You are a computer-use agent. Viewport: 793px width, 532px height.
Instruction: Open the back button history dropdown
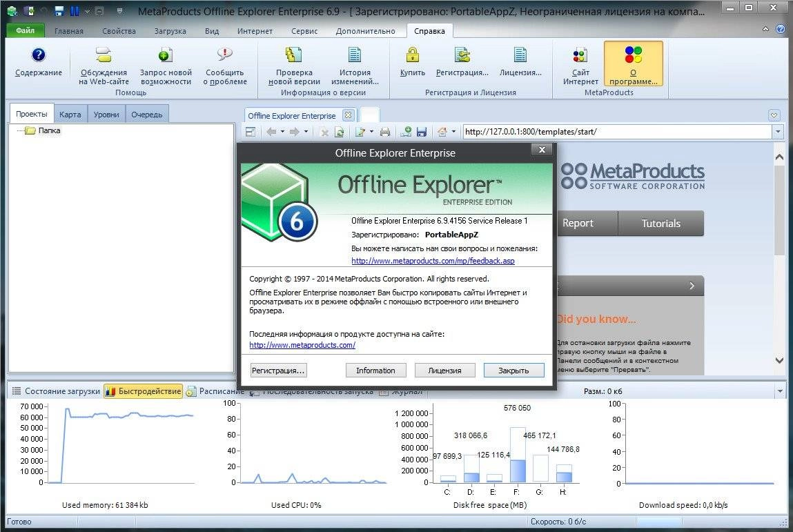pyautogui.click(x=283, y=132)
